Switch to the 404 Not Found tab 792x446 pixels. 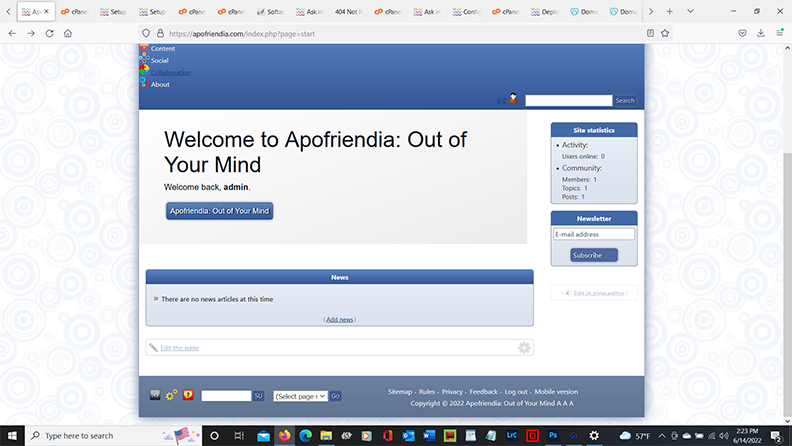[349, 11]
